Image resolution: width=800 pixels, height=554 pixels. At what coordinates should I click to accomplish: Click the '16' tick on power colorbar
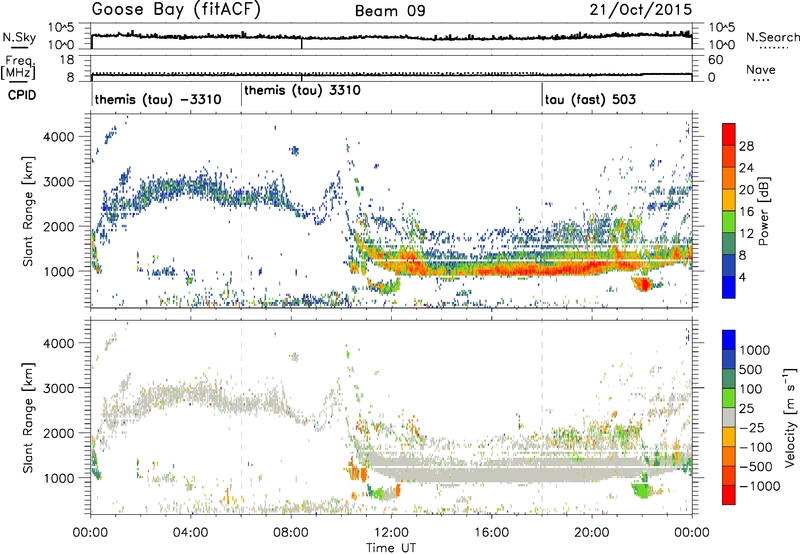pos(746,212)
